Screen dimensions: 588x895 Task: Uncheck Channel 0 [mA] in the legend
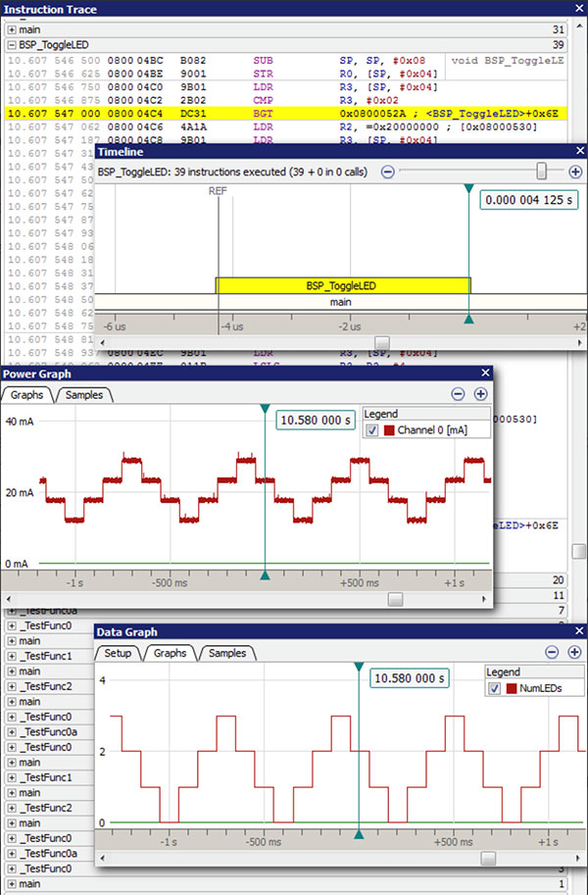click(370, 431)
